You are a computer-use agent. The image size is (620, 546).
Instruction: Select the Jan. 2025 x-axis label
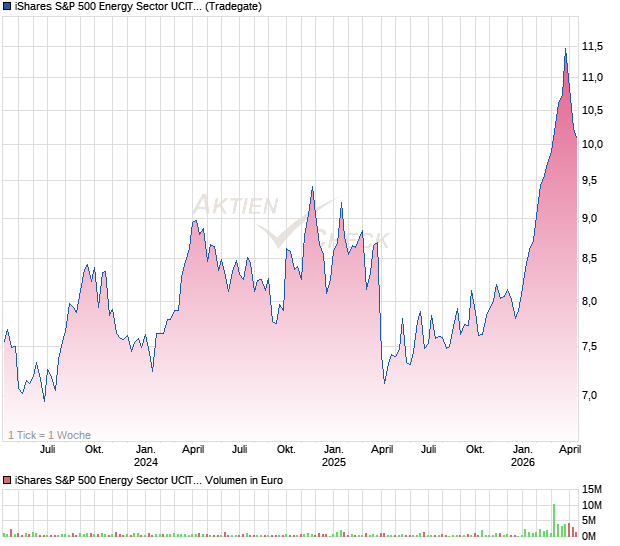tap(333, 456)
